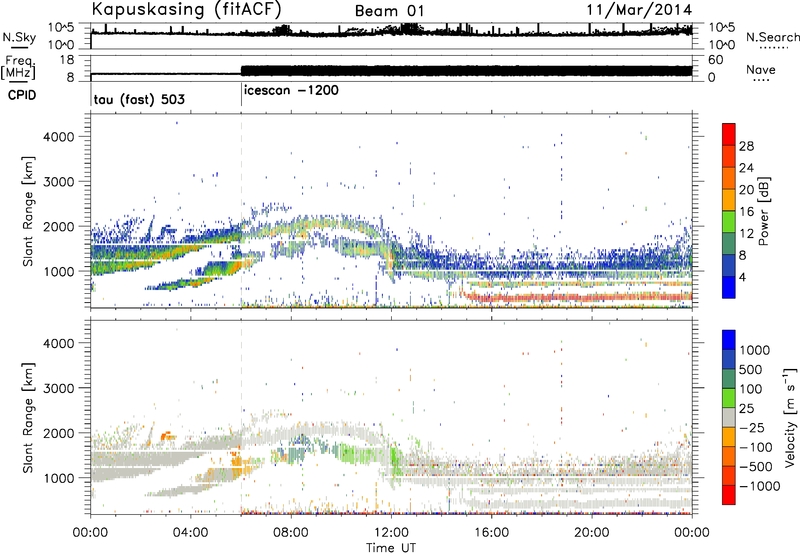The height and width of the screenshot is (554, 800).
Task: Click the red bottom segment of Velocity colorbar
Action: point(729,495)
